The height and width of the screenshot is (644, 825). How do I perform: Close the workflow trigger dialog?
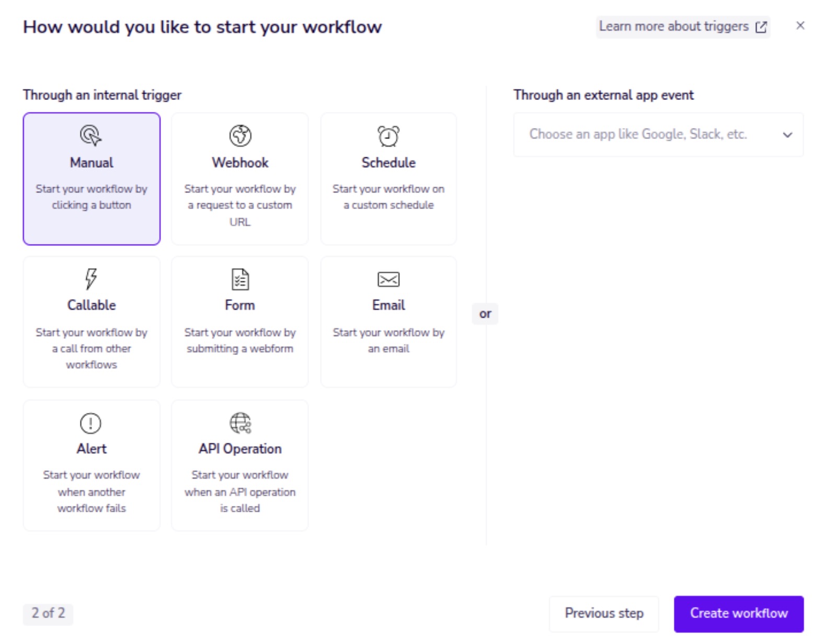click(800, 26)
